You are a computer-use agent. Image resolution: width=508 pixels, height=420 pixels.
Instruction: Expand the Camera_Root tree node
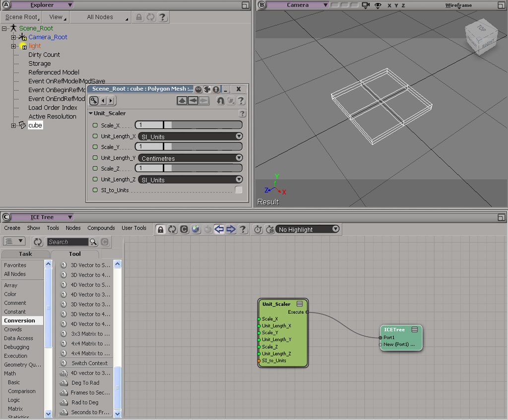tap(13, 37)
